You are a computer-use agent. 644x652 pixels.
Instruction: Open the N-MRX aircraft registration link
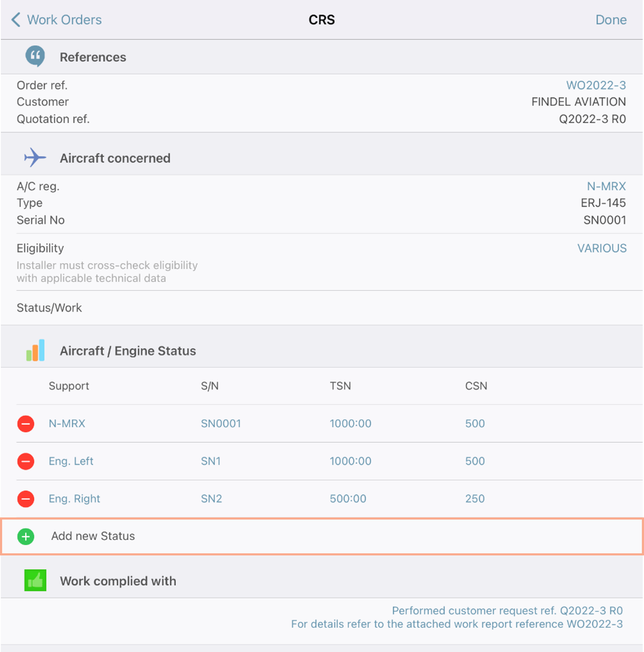606,186
